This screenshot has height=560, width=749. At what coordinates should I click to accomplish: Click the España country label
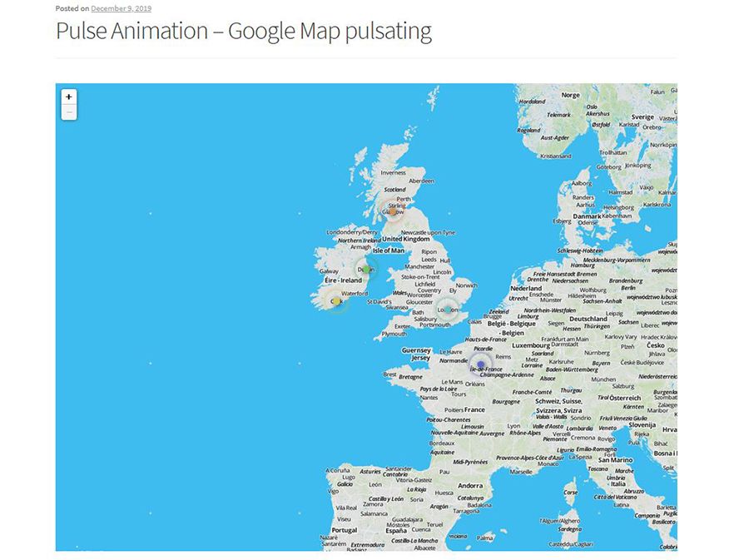pos(396,530)
